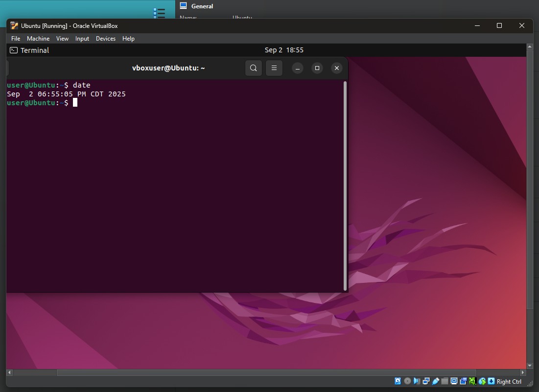Open the virtual hard disks status icon

[398, 381]
